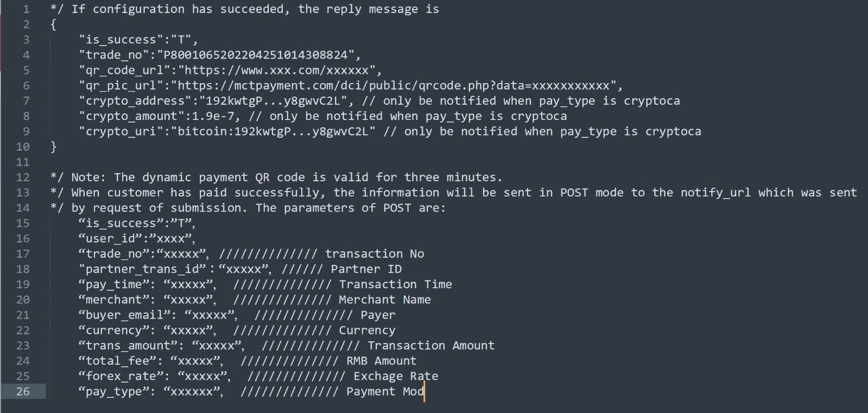Viewport: 868px width, 413px height.
Task: Click the RMB Amount comment
Action: (382, 361)
